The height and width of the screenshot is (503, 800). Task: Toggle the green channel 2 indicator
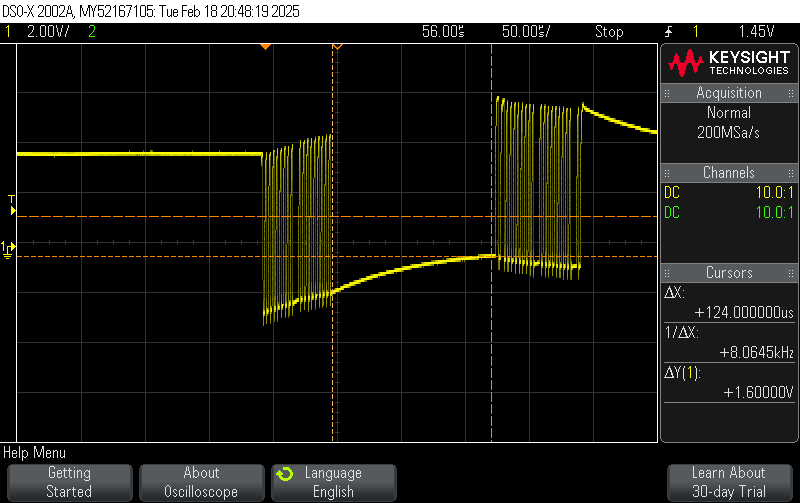pos(92,32)
